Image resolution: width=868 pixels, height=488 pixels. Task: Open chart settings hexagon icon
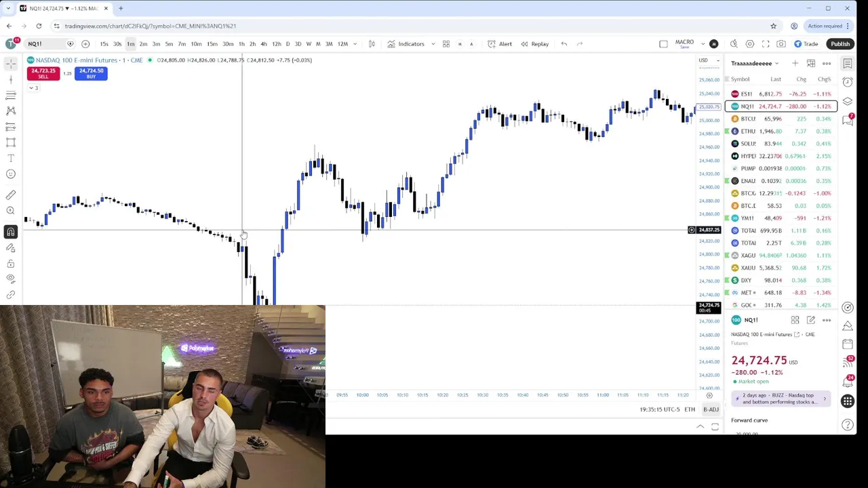click(x=750, y=44)
